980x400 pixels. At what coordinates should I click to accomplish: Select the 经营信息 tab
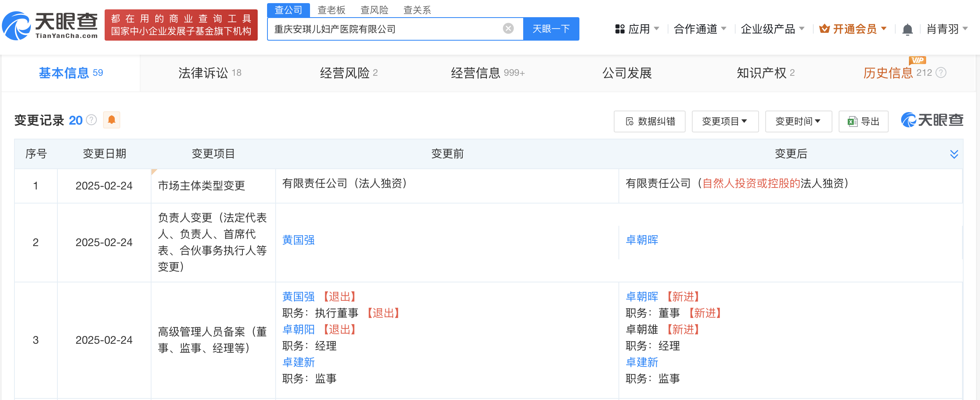tap(488, 73)
